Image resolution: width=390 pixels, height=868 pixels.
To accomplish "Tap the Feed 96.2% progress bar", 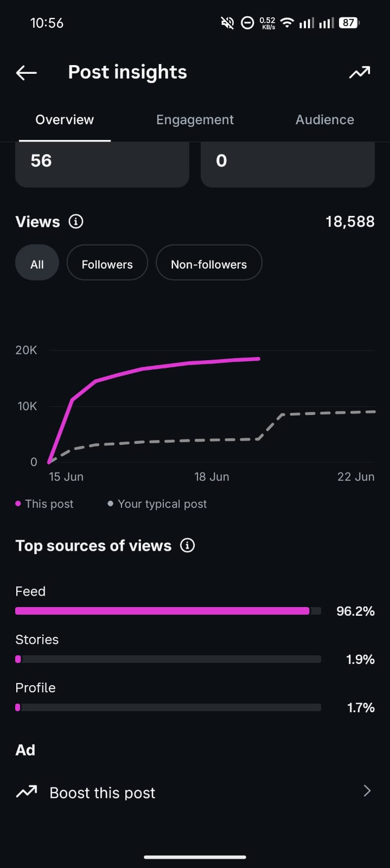I will pyautogui.click(x=168, y=611).
